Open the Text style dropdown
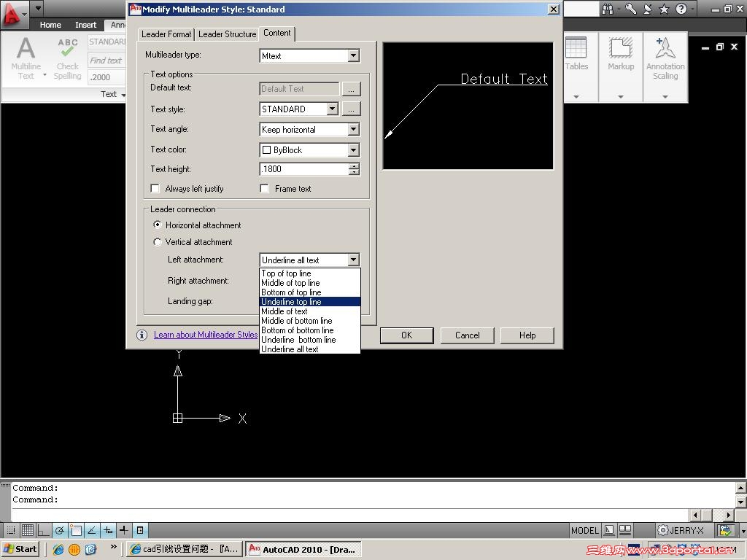This screenshot has width=747, height=560. tap(333, 109)
